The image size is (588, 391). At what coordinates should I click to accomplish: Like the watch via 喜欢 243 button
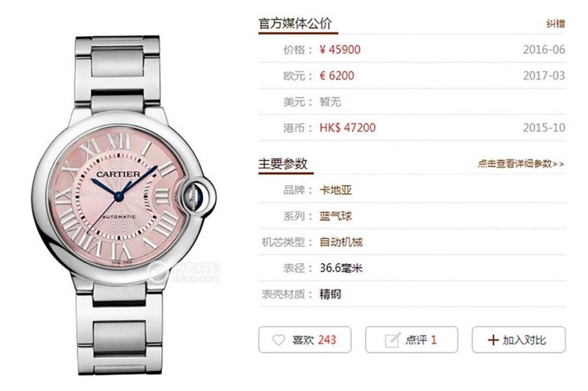304,340
